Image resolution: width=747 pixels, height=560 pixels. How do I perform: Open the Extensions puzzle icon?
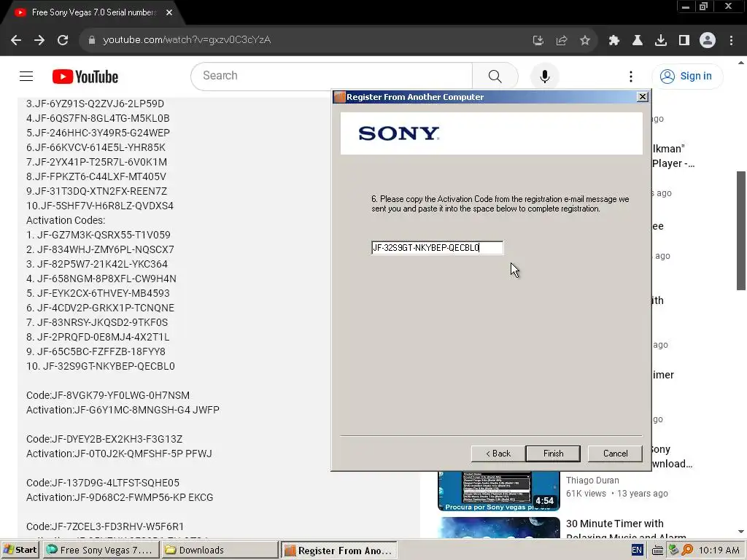coord(614,41)
